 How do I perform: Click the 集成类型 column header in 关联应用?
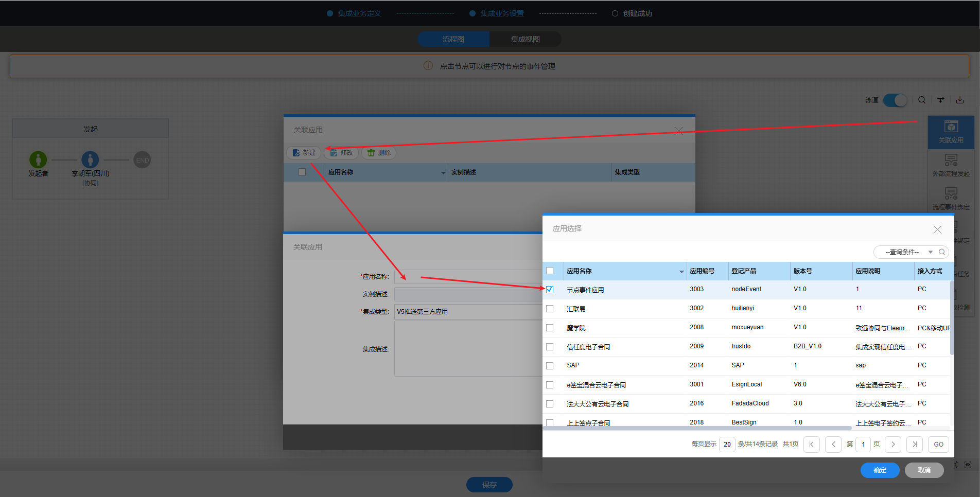coord(653,172)
